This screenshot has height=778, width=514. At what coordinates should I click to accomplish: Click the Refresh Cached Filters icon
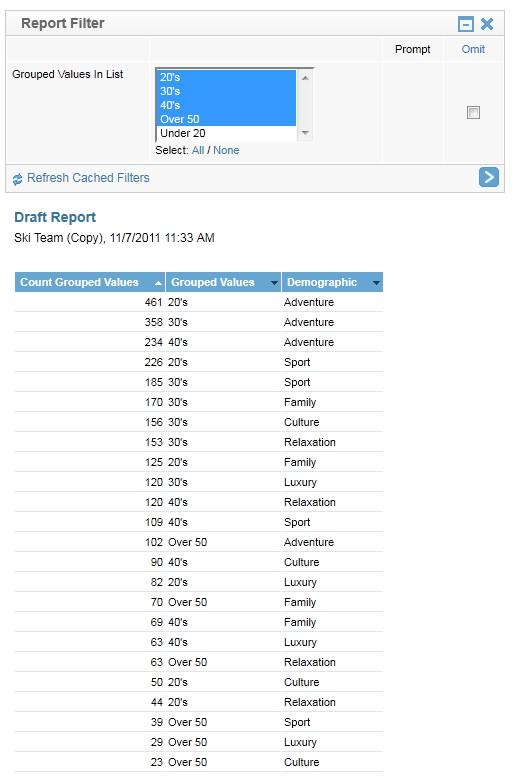click(17, 179)
